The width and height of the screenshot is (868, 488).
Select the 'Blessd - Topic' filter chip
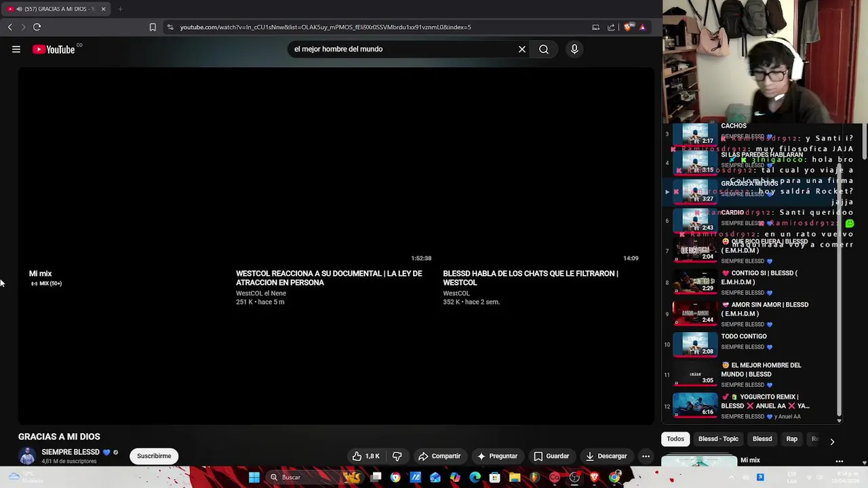coord(718,439)
